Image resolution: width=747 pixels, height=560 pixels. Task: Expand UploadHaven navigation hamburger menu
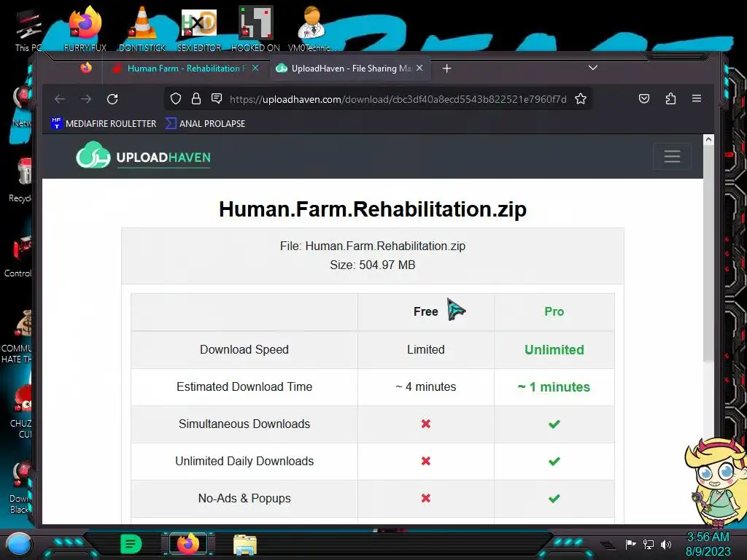(672, 156)
